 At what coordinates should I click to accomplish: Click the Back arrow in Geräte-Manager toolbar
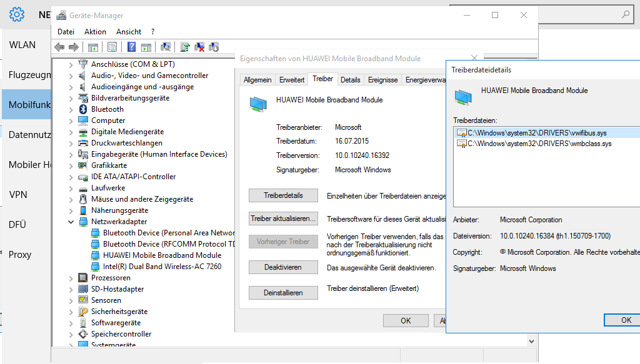[x=59, y=47]
